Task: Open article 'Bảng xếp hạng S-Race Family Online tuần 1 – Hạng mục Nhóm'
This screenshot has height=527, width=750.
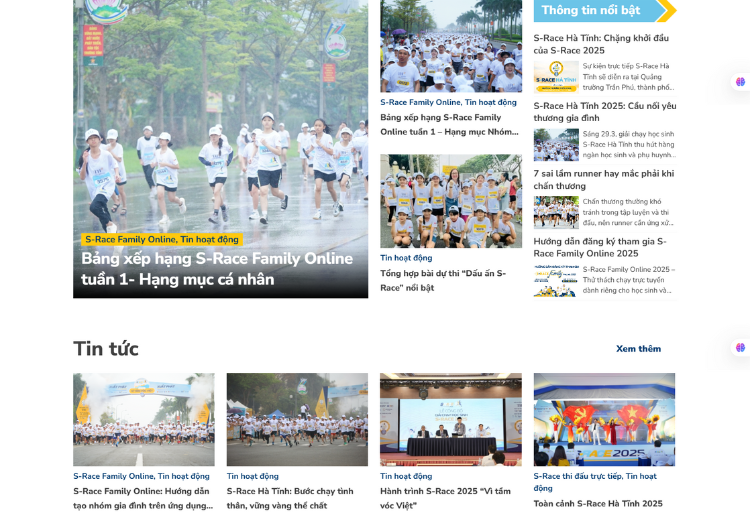Action: pos(449,124)
